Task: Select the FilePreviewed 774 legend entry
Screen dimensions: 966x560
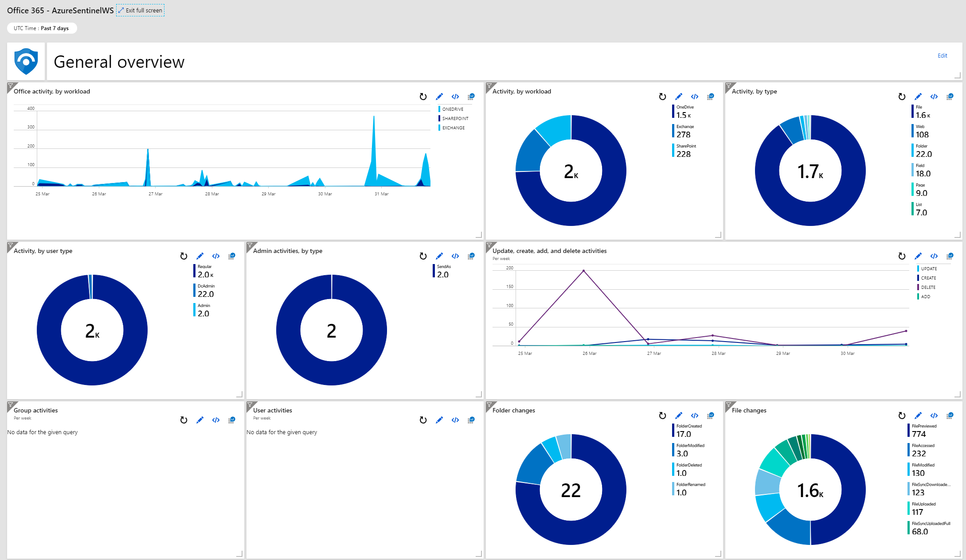Action: tap(922, 431)
